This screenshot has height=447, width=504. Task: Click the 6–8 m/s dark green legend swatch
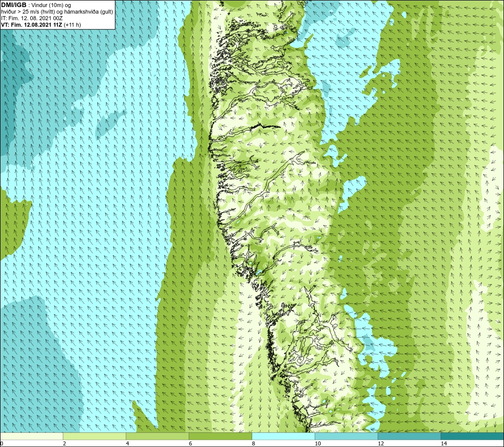click(221, 436)
